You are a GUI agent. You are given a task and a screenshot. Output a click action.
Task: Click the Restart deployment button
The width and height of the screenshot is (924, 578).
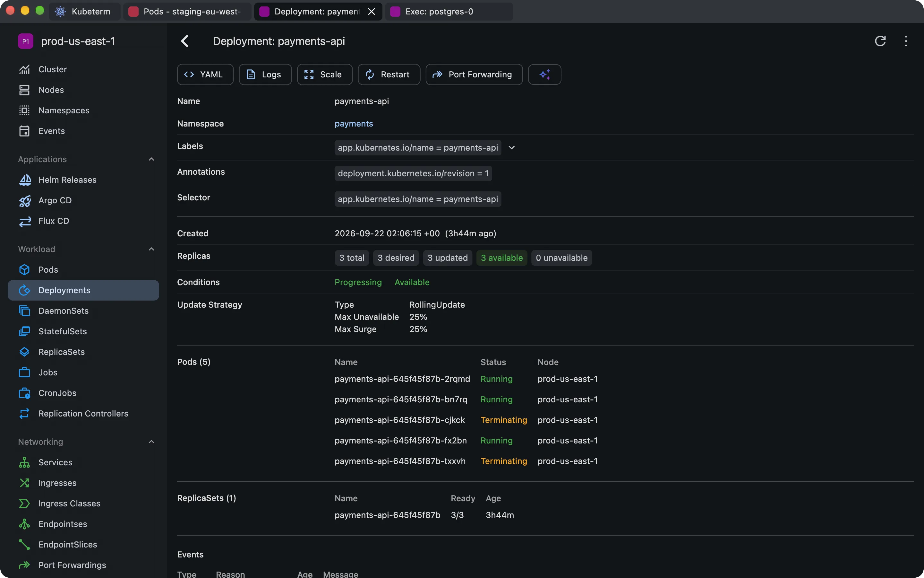tap(389, 74)
